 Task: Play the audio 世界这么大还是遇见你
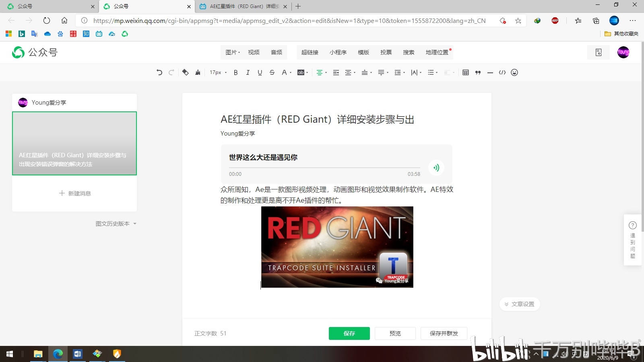pyautogui.click(x=436, y=168)
